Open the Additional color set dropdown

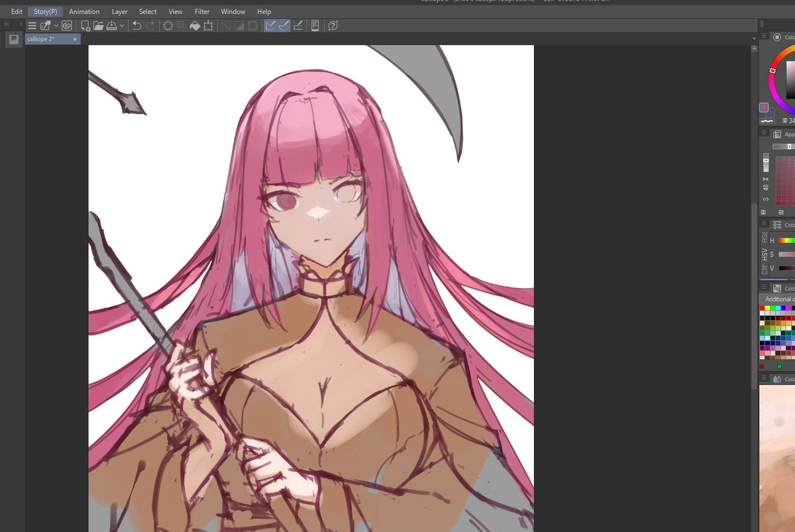point(777,299)
